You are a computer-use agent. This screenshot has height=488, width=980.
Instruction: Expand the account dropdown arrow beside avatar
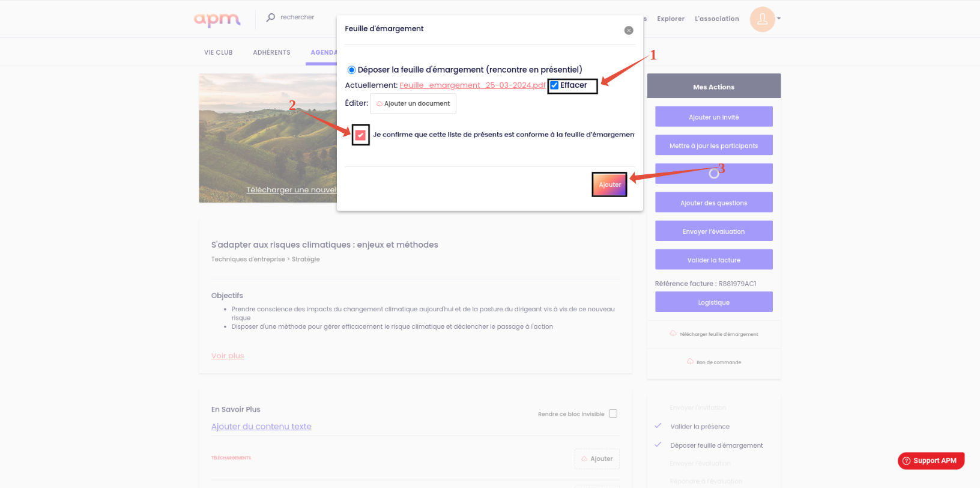[779, 19]
